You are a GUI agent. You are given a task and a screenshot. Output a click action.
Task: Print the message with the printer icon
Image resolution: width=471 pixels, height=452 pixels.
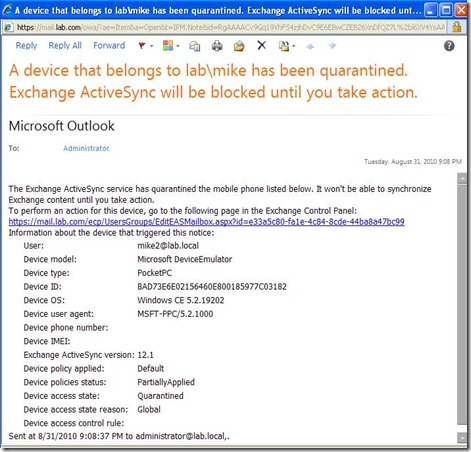click(x=217, y=46)
